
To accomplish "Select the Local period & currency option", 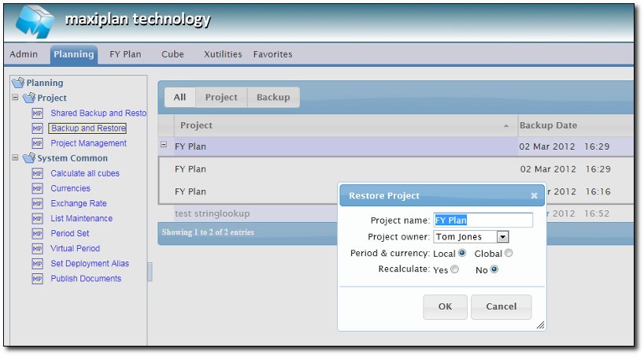I will tap(462, 253).
